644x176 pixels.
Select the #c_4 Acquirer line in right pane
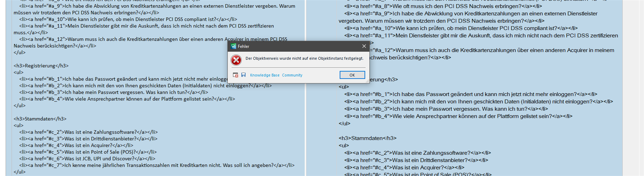(x=404, y=167)
